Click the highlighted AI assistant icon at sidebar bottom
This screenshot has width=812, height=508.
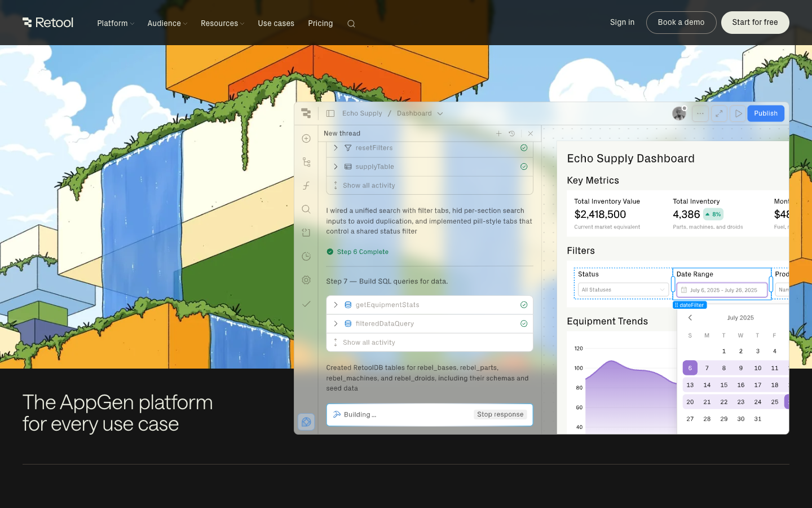tap(306, 422)
